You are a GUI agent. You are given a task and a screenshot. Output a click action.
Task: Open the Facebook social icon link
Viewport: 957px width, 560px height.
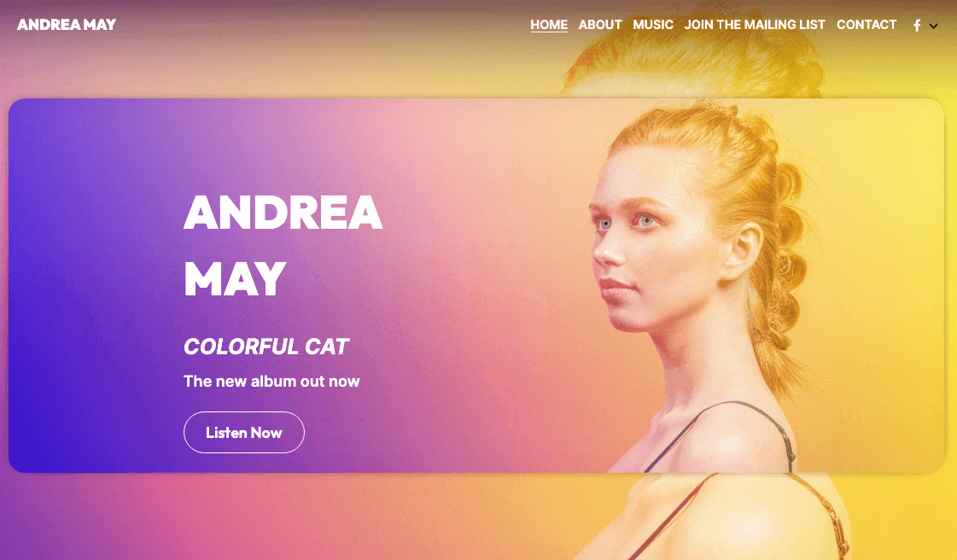pos(917,25)
